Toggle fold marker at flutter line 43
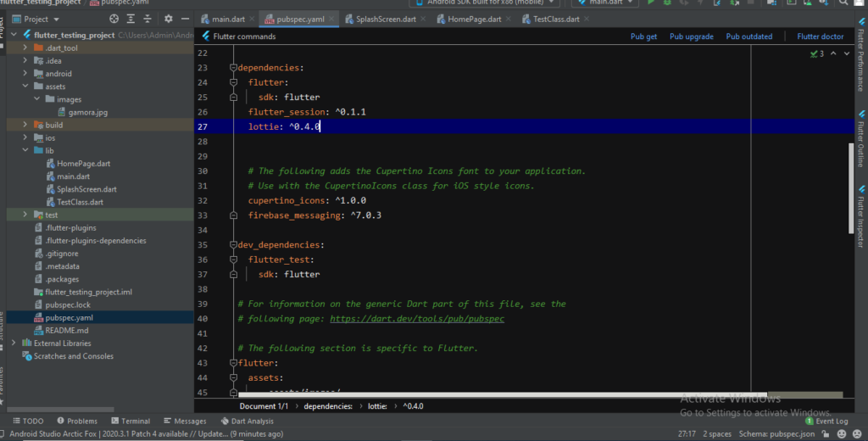868x441 pixels. pos(234,363)
